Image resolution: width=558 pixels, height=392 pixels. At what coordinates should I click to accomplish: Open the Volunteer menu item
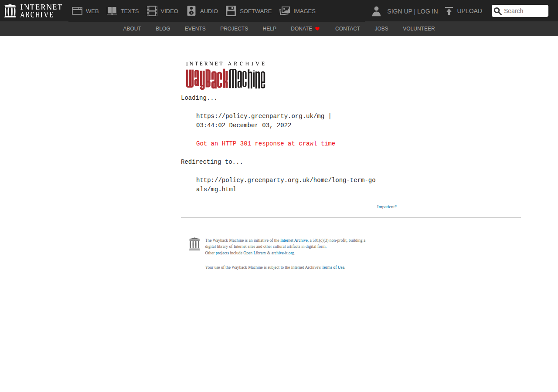418,29
